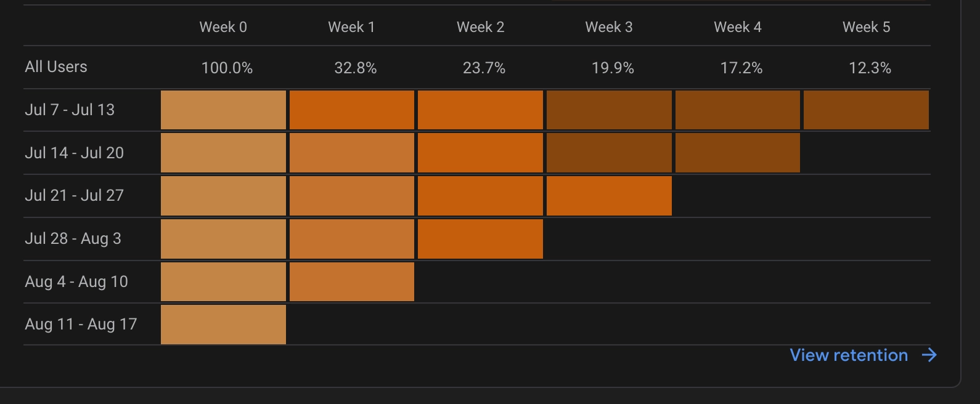Click the Week 5 column header
The height and width of the screenshot is (404, 980).
coord(866,27)
